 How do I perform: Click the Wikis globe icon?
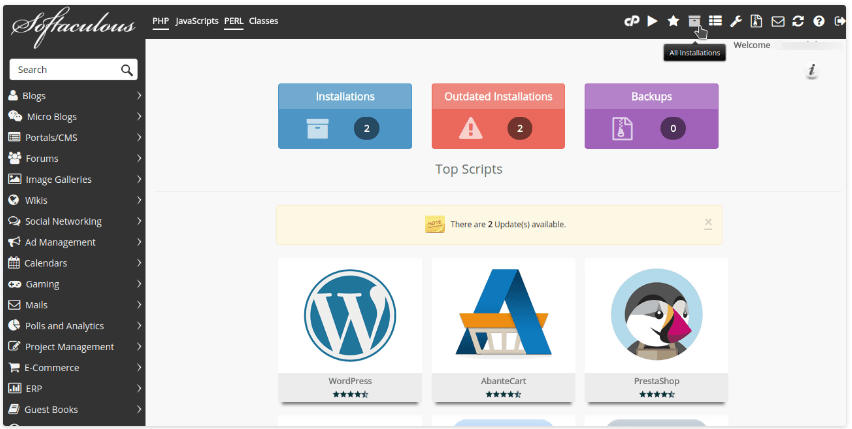(14, 200)
